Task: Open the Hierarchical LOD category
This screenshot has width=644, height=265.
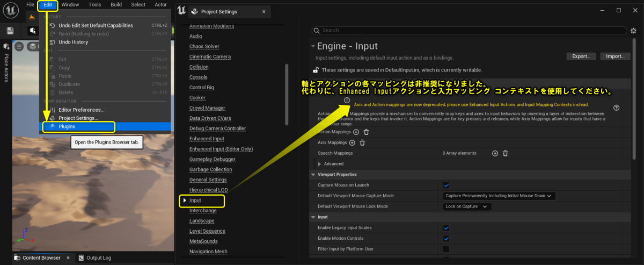Action: pyautogui.click(x=208, y=190)
